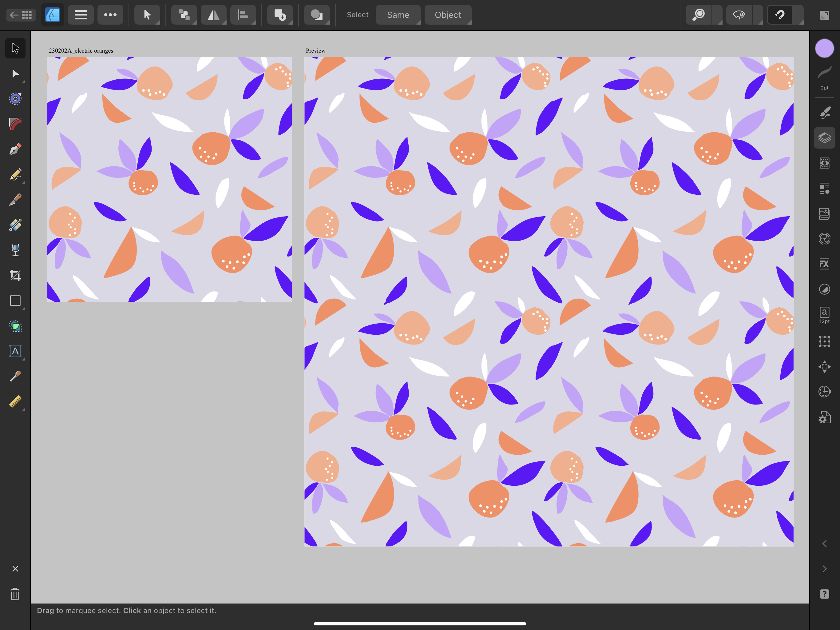
Task: Open the hamburger Document menu
Action: click(x=81, y=15)
